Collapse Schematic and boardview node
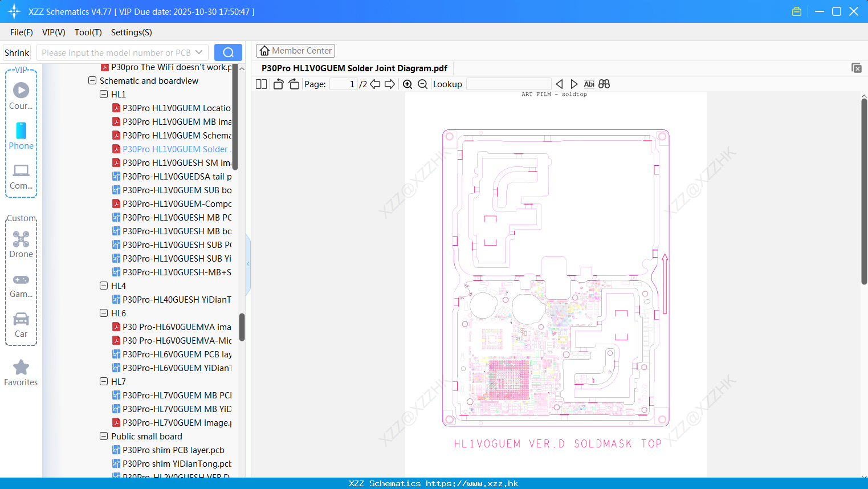Screen dimensions: 868x489 tap(92, 81)
